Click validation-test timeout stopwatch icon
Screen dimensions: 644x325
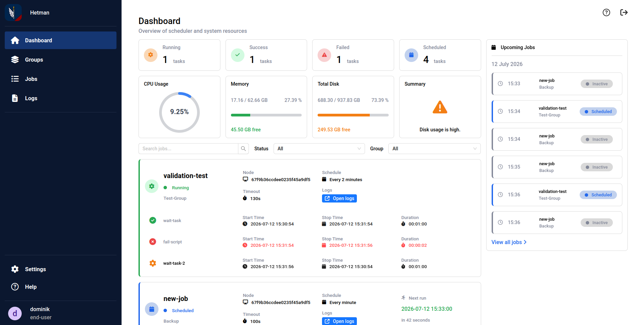(245, 198)
